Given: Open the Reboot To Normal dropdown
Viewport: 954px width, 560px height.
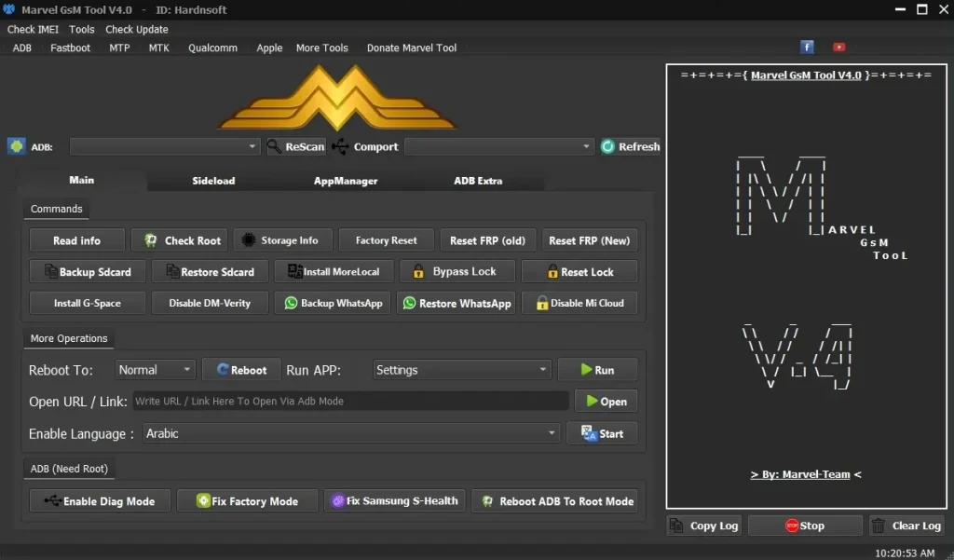Looking at the screenshot, I should tap(156, 370).
